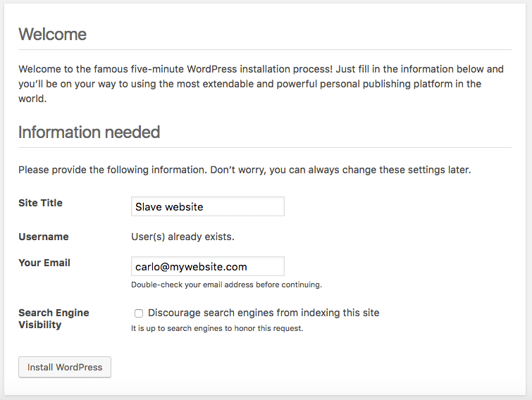
Task: Click 'User(s) already exists.' text
Action: pos(183,237)
